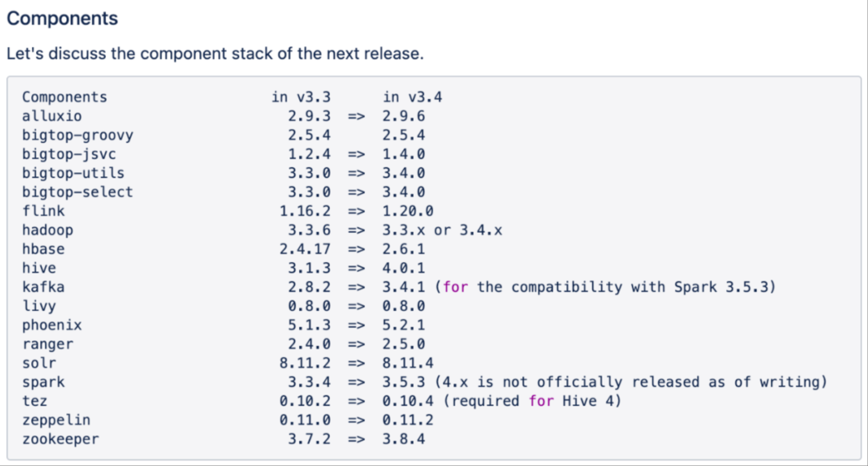Click the arrow in the livy row

coord(356,306)
